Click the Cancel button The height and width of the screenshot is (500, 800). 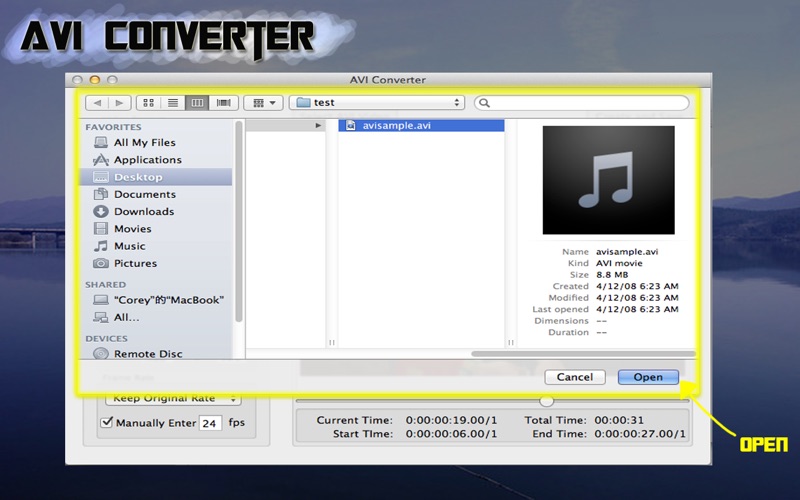[575, 377]
